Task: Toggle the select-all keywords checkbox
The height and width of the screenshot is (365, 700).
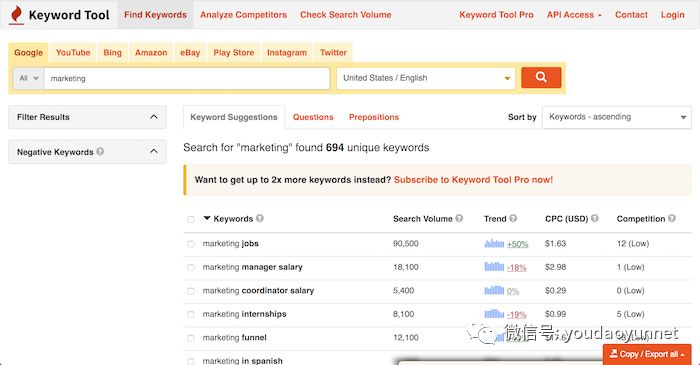Action: [191, 219]
